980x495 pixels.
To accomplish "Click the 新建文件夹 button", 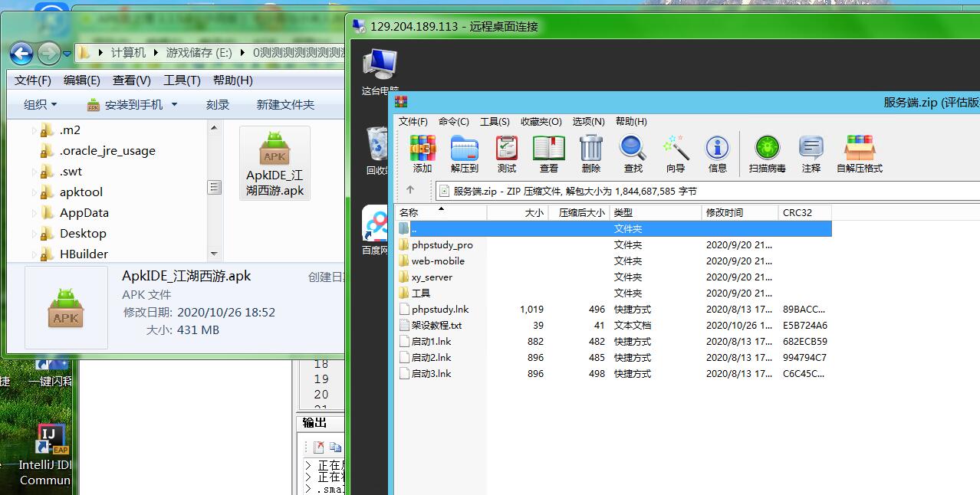I will [285, 105].
